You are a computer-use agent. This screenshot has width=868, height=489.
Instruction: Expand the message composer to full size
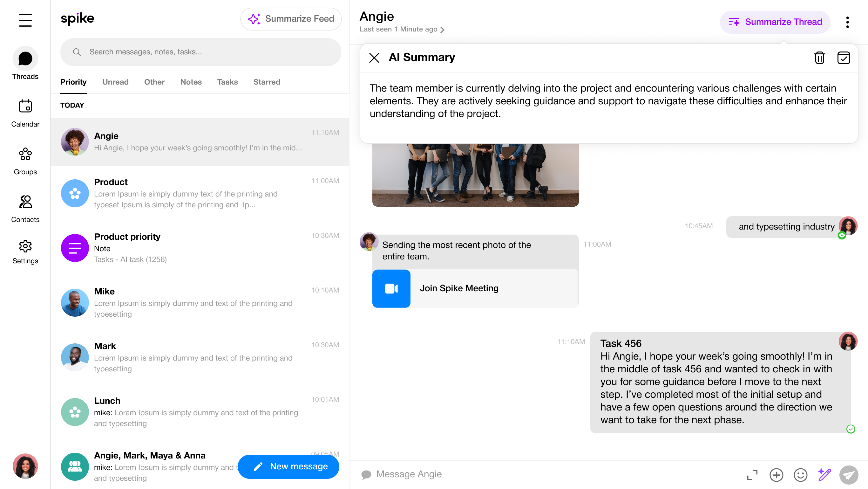click(x=752, y=475)
